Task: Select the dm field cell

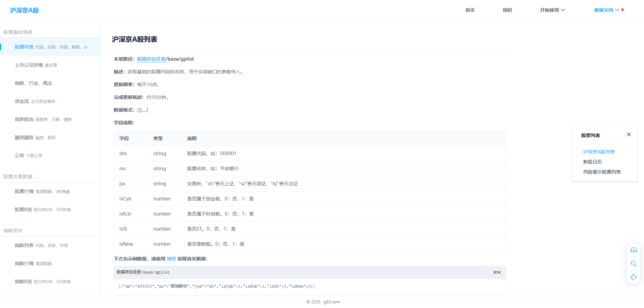Action: [x=131, y=153]
